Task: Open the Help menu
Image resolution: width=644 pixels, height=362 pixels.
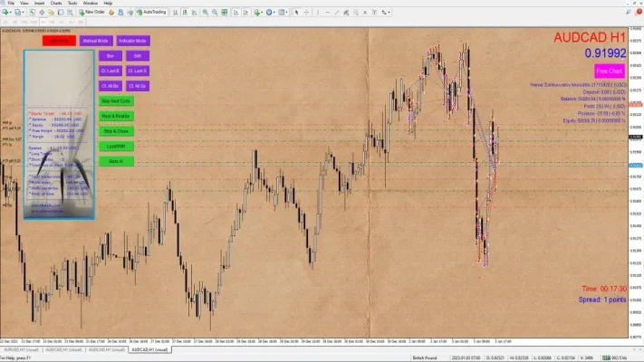Action: (108, 4)
